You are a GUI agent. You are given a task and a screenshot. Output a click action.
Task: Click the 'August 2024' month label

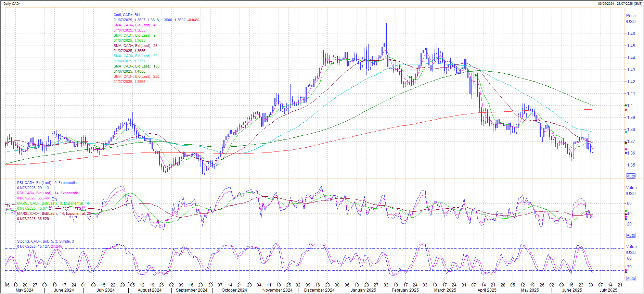coord(150,290)
